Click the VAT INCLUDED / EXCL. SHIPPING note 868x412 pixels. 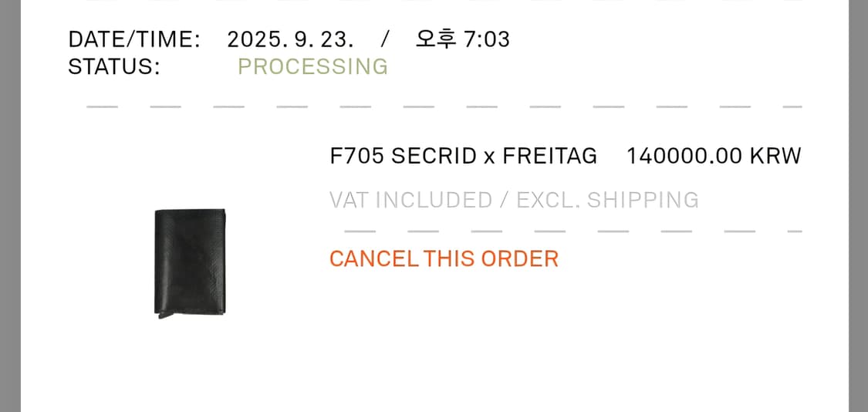(x=514, y=200)
